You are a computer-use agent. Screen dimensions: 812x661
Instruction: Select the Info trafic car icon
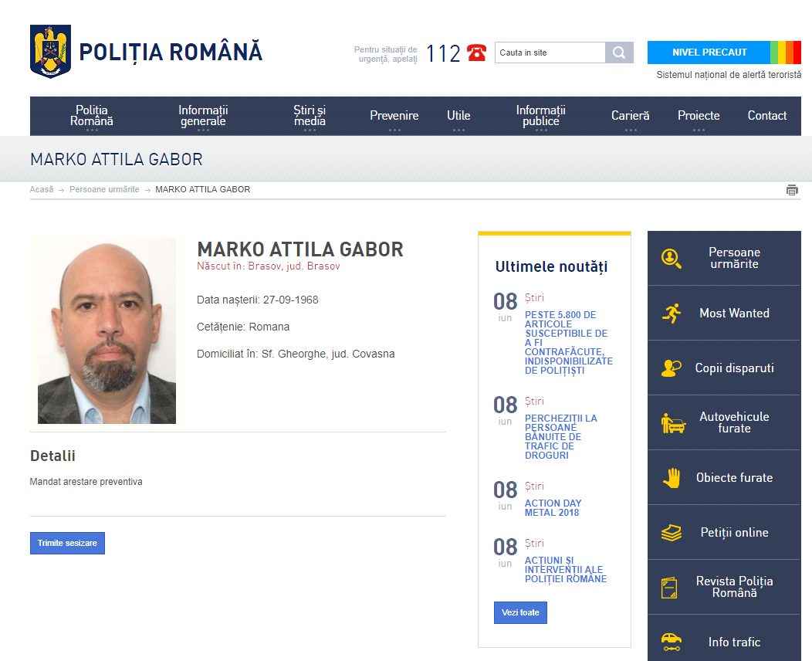[671, 641]
